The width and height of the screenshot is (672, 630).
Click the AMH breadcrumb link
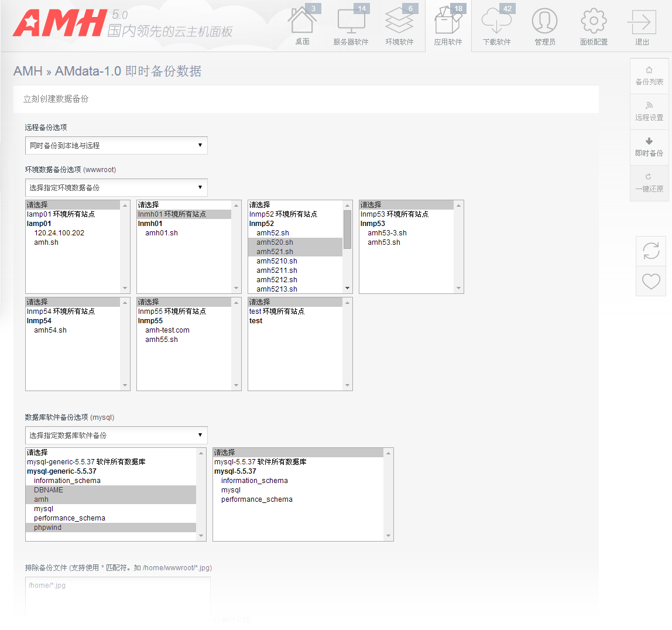(28, 71)
